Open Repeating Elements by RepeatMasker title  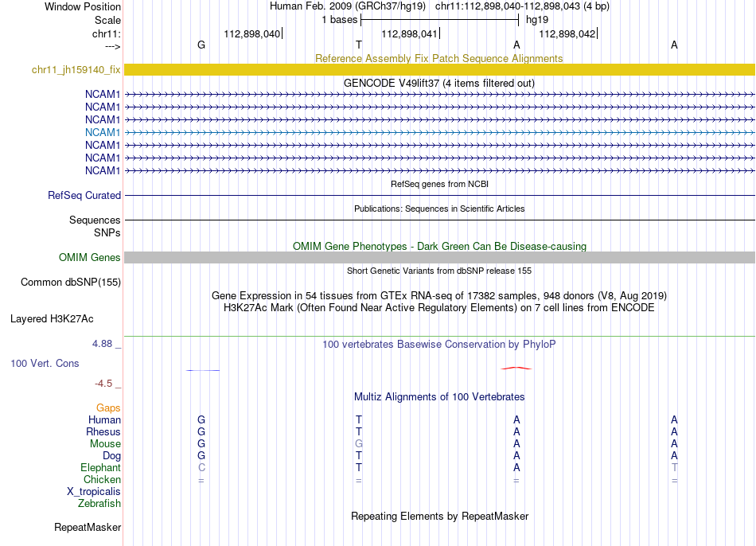tap(439, 516)
